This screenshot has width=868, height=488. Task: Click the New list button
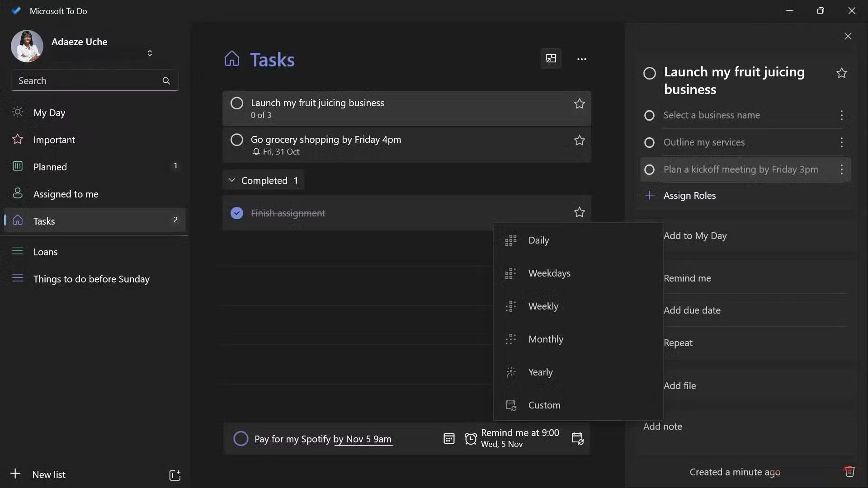pos(49,474)
